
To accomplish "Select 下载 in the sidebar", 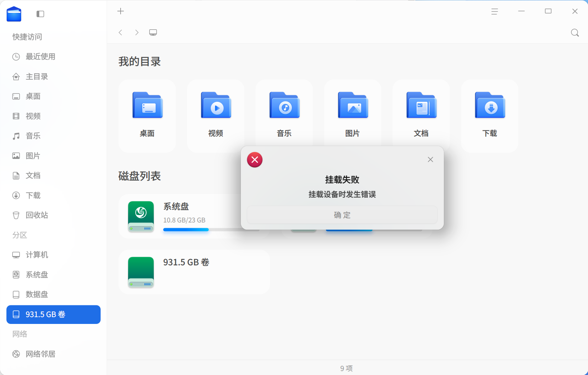I will 54,195.
